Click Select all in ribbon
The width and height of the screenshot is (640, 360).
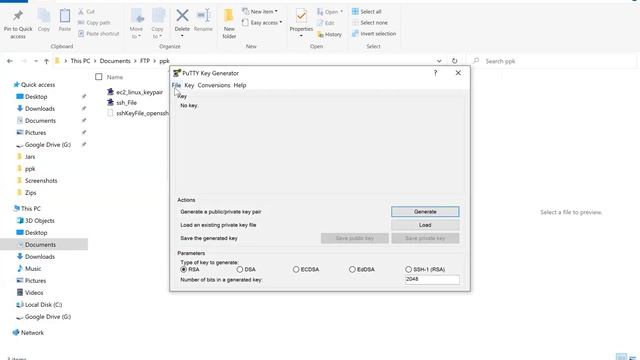(x=367, y=11)
